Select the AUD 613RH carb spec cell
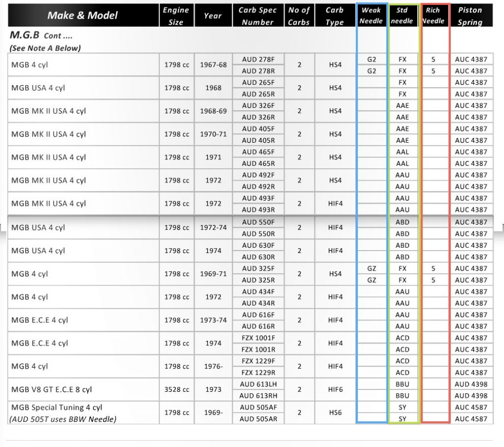The width and height of the screenshot is (504, 447). (x=258, y=396)
